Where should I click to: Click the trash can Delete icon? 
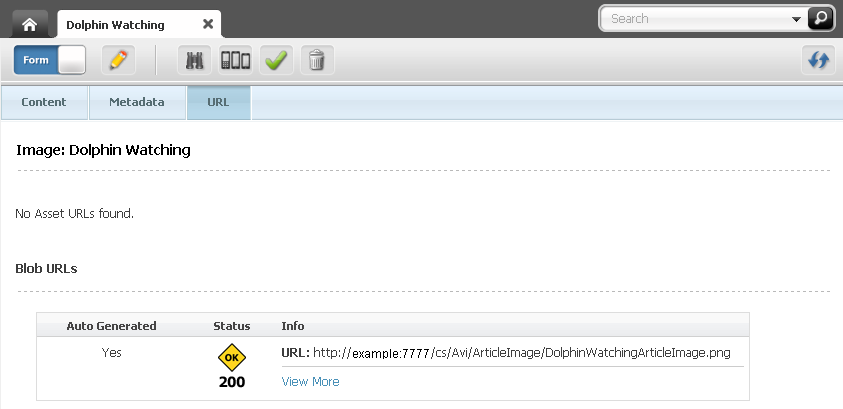click(x=317, y=60)
